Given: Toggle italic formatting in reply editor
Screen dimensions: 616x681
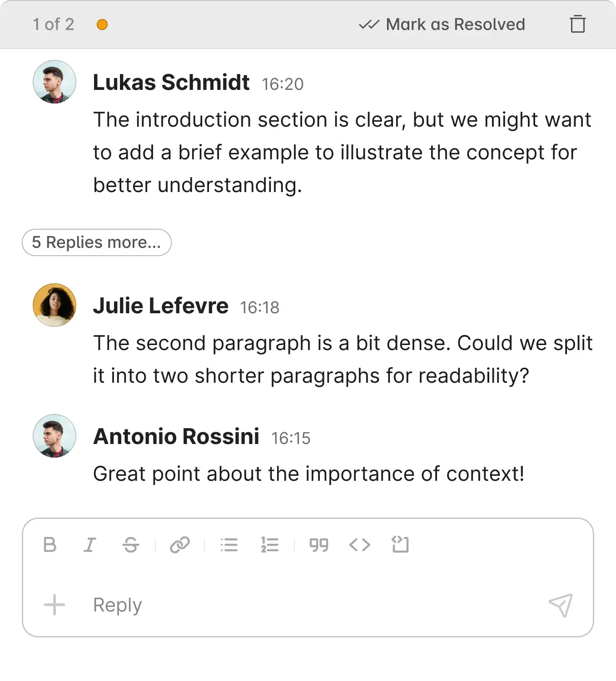Looking at the screenshot, I should tap(90, 544).
